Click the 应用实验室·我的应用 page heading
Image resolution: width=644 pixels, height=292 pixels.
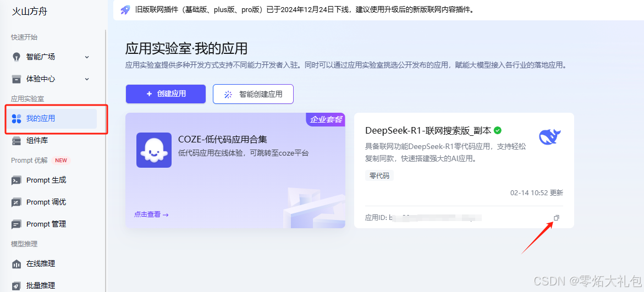point(186,48)
